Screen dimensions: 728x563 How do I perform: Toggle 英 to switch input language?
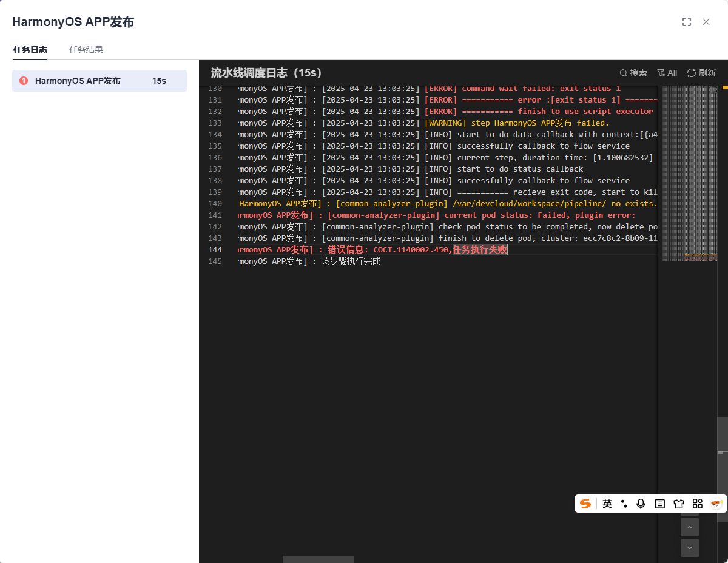pyautogui.click(x=607, y=504)
